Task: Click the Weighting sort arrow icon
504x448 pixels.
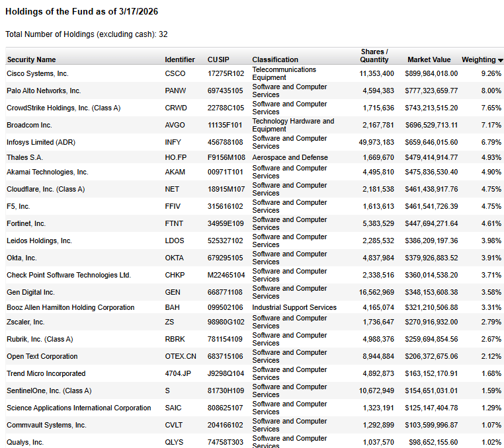Action: click(x=500, y=60)
